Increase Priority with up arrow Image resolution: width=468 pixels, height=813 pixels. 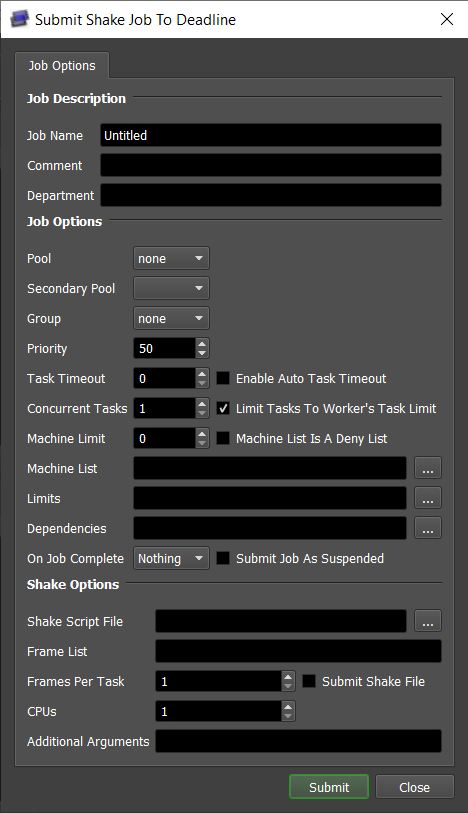202,343
